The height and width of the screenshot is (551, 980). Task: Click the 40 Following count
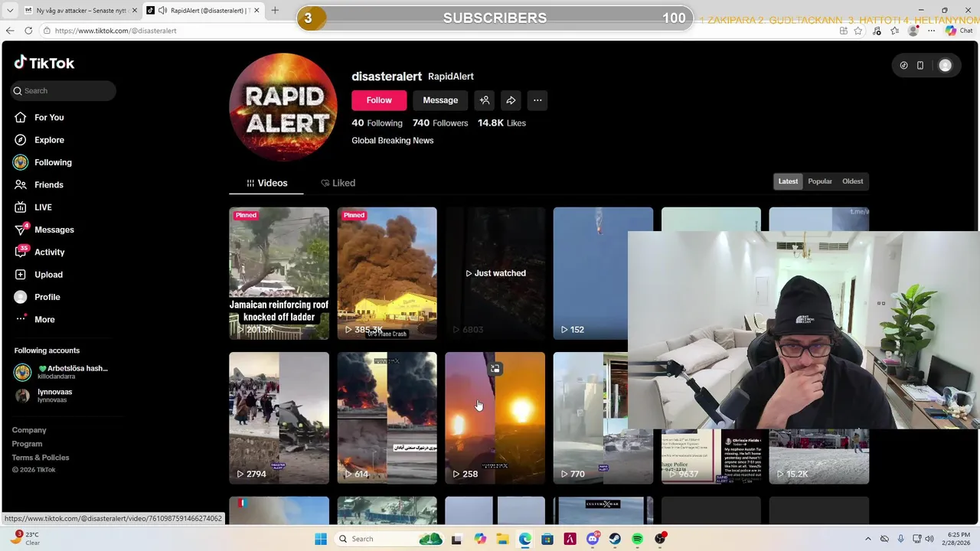[377, 123]
